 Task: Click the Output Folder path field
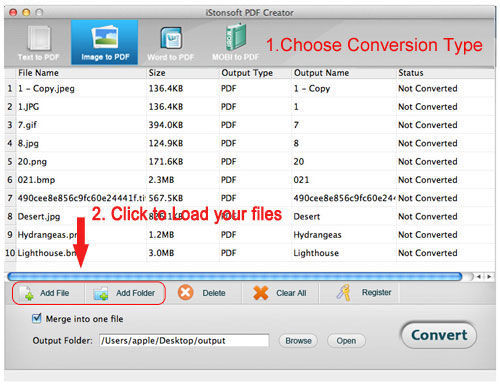[x=184, y=341]
